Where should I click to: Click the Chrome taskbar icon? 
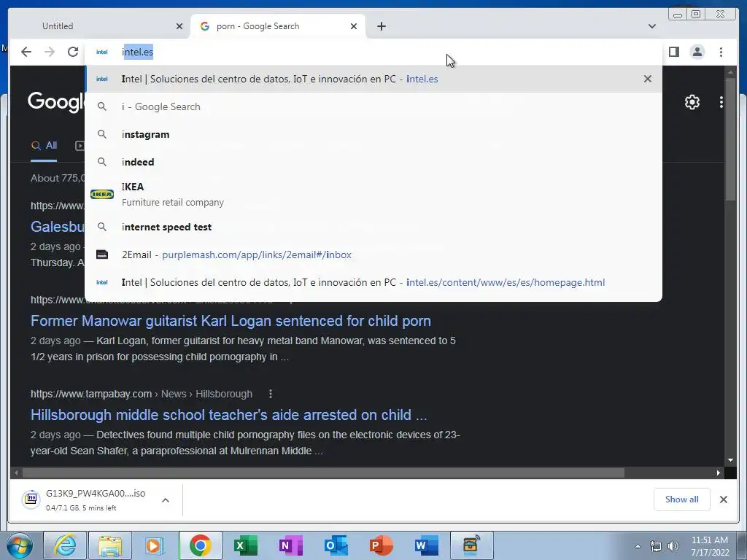click(x=200, y=545)
